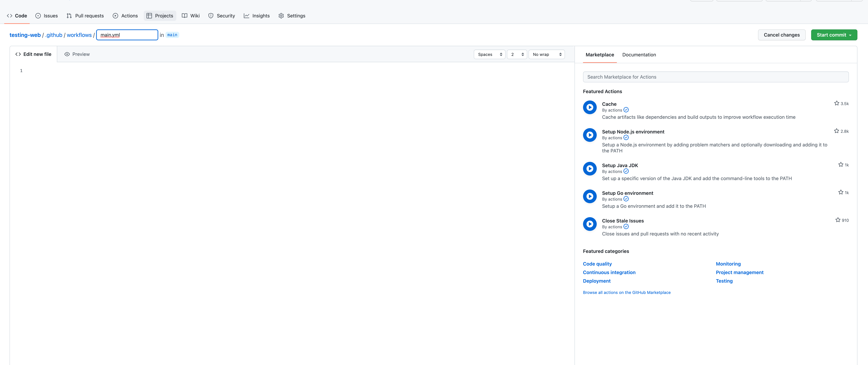Browse the Code quality category
Viewport: 868px width, 365px height.
click(x=597, y=264)
